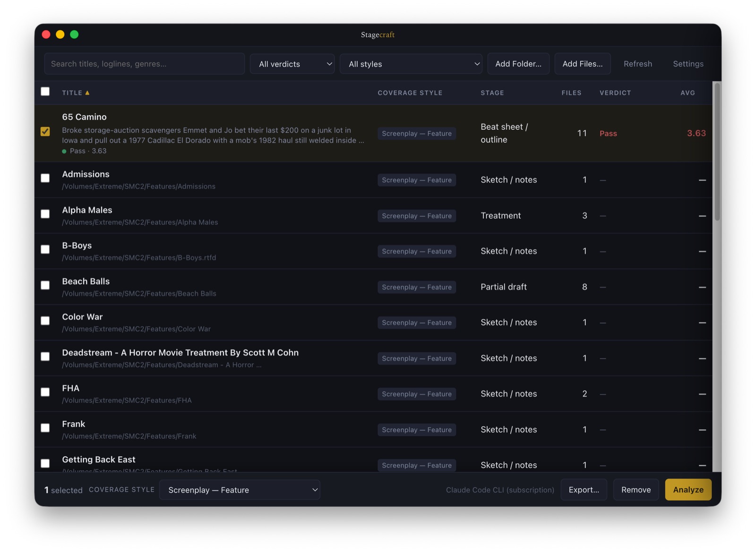Click the title sort arrow icon
Screen dimensions: 756x552
pos(87,93)
